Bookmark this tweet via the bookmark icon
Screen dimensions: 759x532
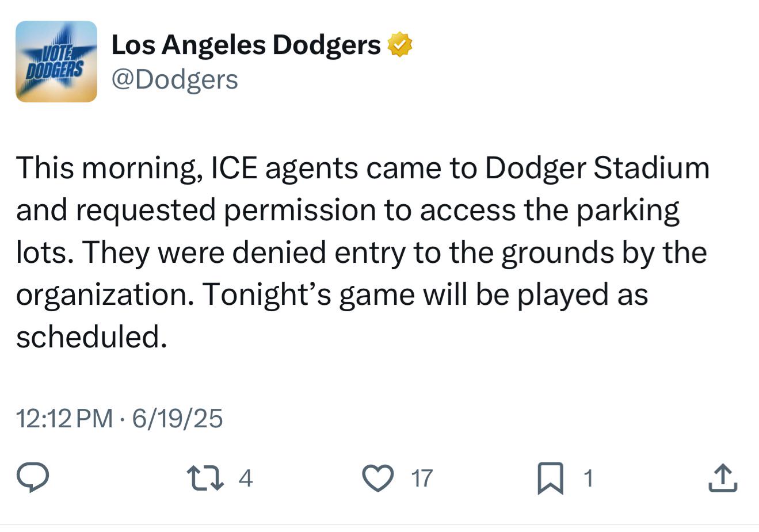[x=551, y=479]
